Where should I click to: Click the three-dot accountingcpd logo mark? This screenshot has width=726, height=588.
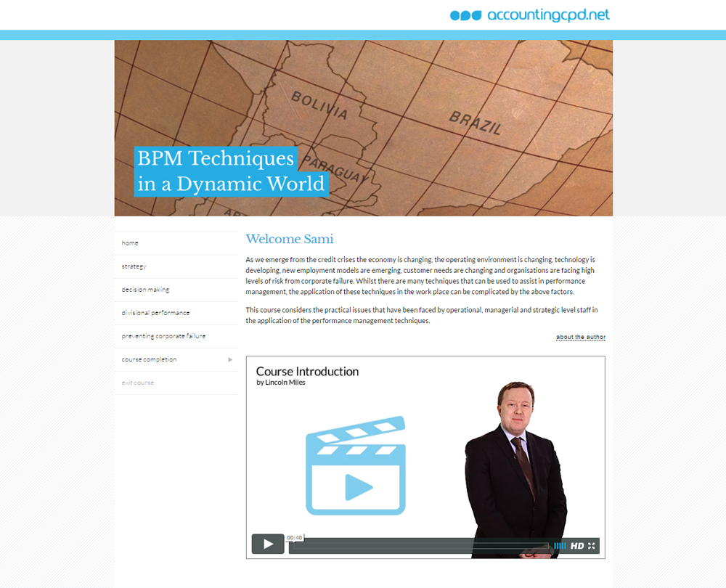tap(465, 15)
